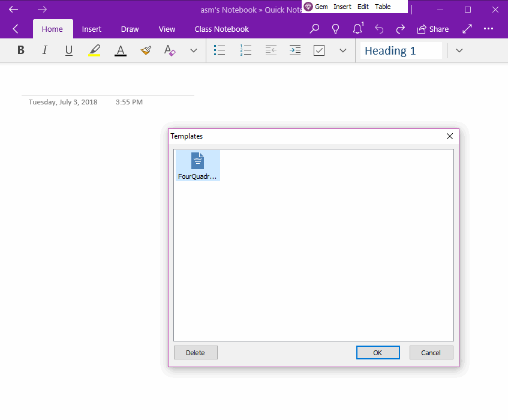
Task: Go back to previous page
Action: (13, 10)
